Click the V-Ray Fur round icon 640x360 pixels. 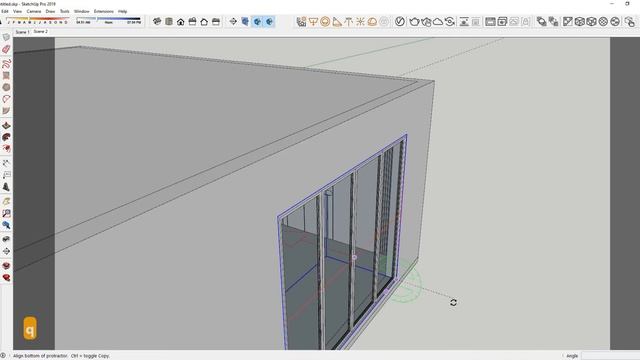point(603,21)
